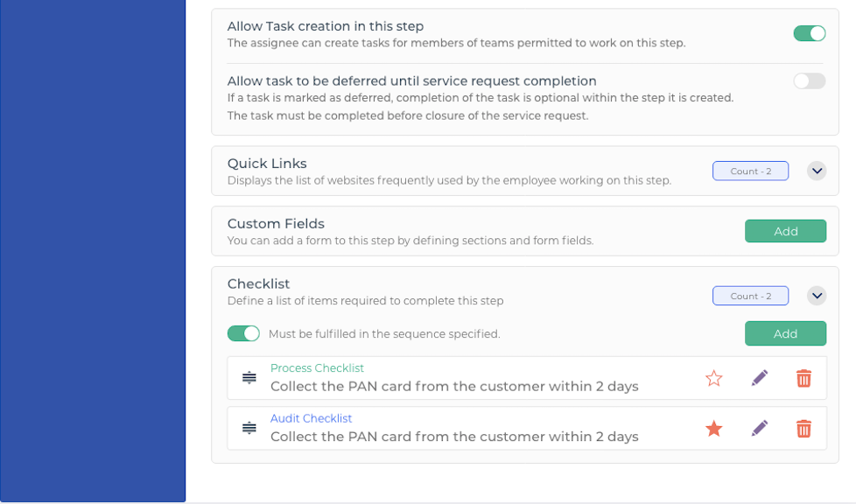Image resolution: width=856 pixels, height=504 pixels.
Task: Turn off sequence fulfillment toggle
Action: (243, 333)
